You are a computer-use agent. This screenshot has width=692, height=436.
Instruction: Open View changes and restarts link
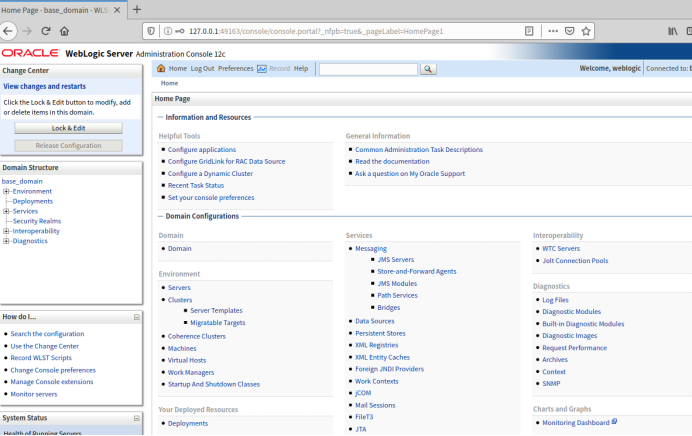click(45, 86)
